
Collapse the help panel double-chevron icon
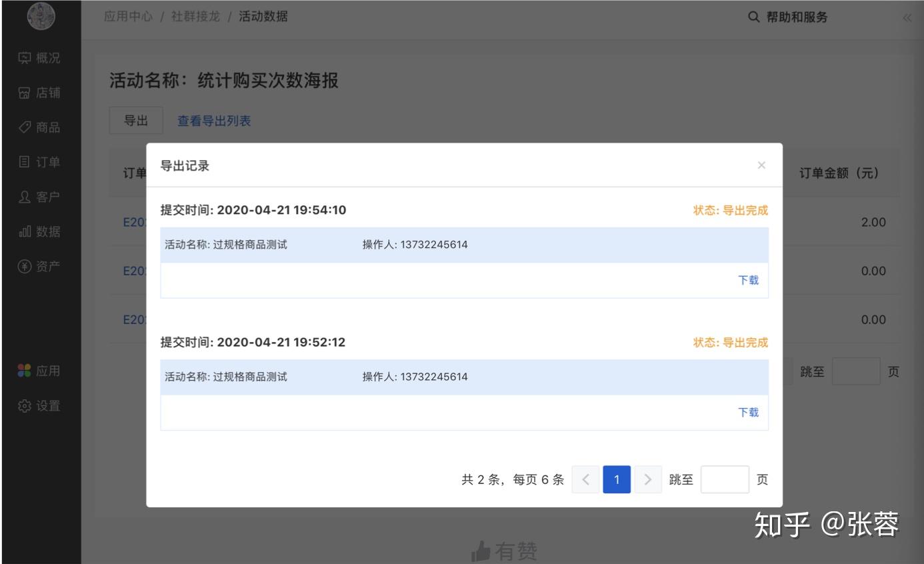tap(907, 18)
